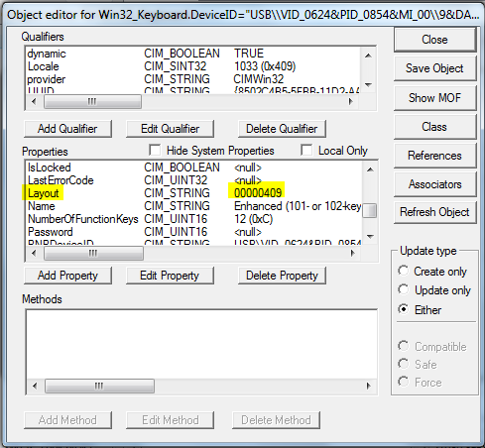The image size is (485, 448).
Task: Select the NumberOfFunctionKeys property
Action: pyautogui.click(x=194, y=219)
